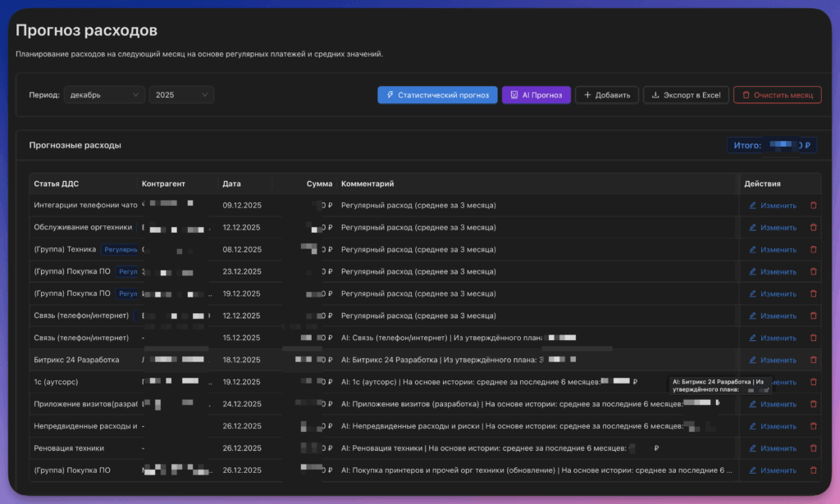Launch the AI Прогноз button
This screenshot has height=504, width=840.
536,95
